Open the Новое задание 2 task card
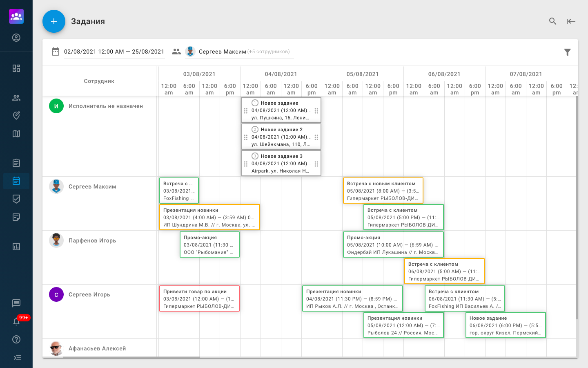The height and width of the screenshot is (368, 588). pyautogui.click(x=281, y=137)
